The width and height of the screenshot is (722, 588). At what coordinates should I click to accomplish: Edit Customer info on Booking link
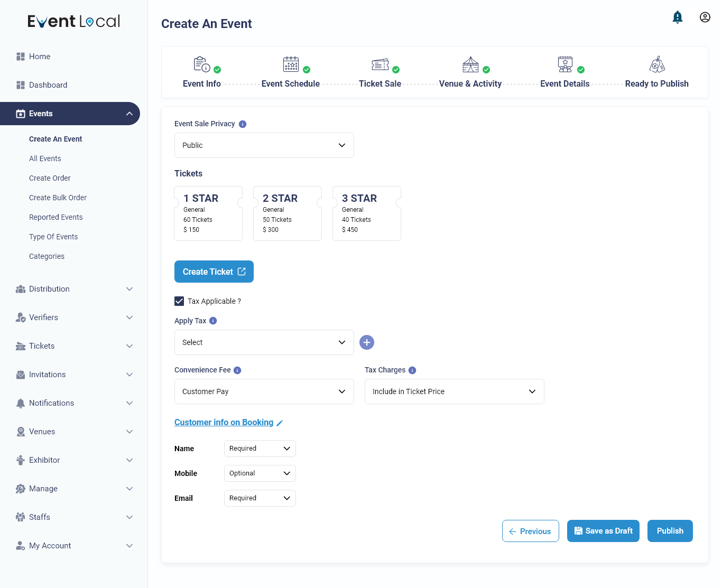point(224,422)
